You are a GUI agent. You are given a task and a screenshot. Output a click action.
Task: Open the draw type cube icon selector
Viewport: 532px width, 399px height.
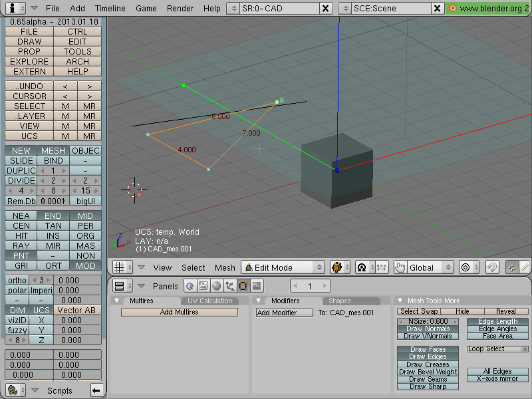tap(340, 267)
